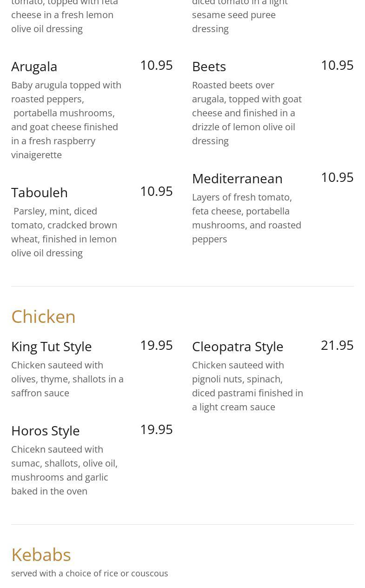The width and height of the screenshot is (365, 588).
Task: Click the Roasted beets description paragraph
Action: (247, 113)
